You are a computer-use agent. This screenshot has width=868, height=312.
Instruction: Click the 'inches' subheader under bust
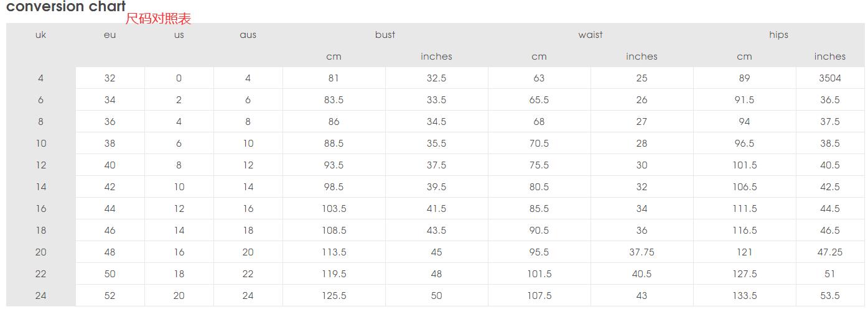[x=436, y=57]
